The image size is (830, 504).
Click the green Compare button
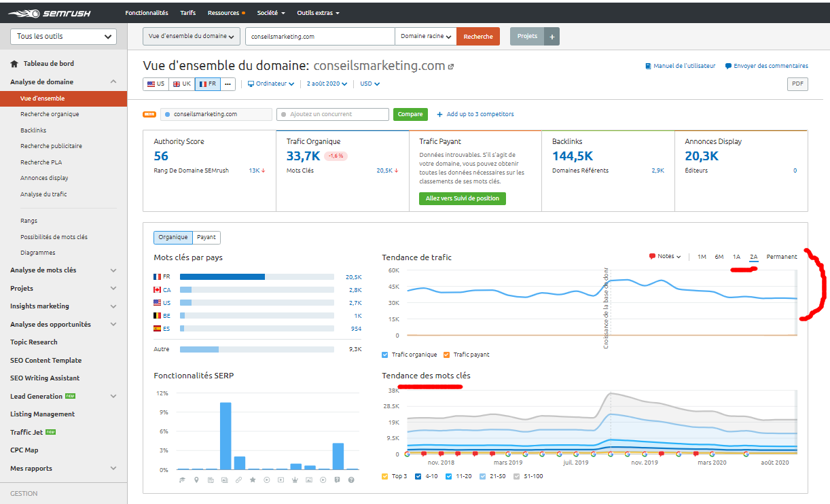click(x=410, y=114)
